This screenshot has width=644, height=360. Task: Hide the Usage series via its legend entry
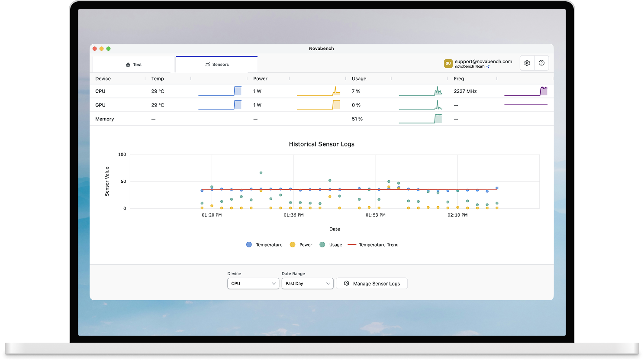coord(331,244)
